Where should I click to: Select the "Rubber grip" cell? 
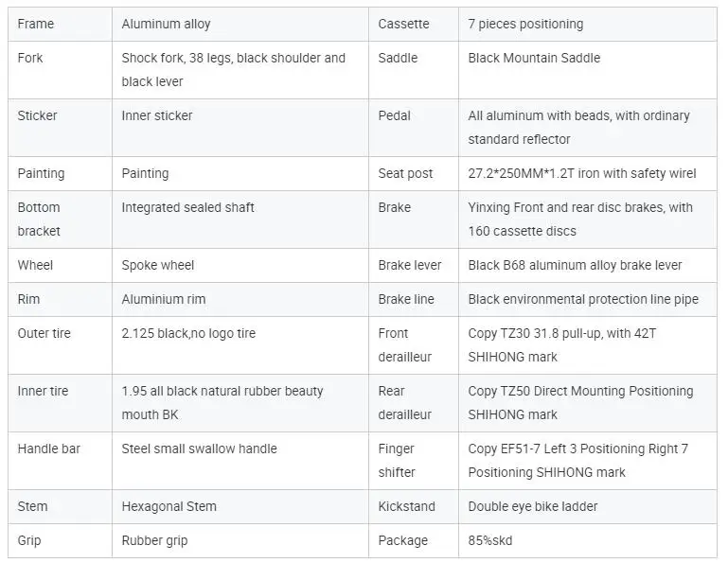154,540
